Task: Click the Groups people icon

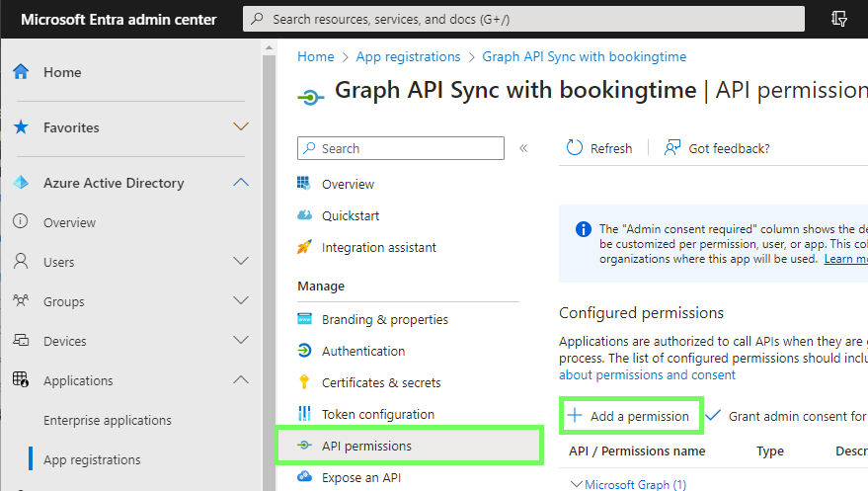Action: tap(21, 300)
